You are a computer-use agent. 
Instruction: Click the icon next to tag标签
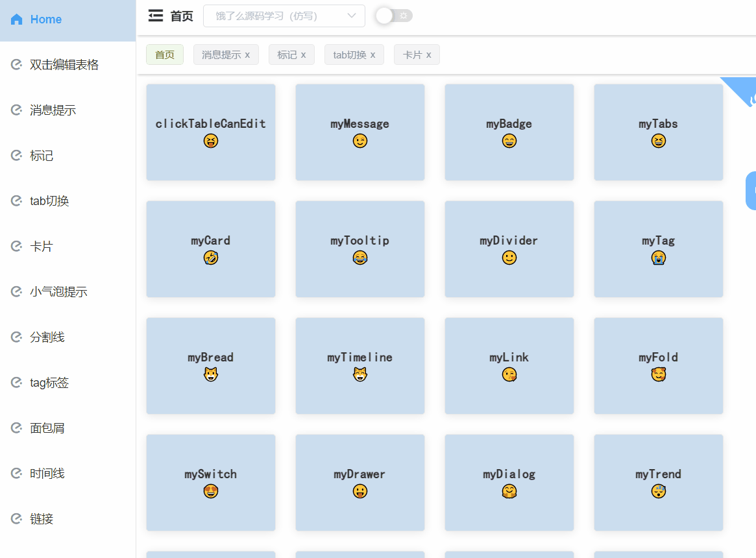click(16, 382)
